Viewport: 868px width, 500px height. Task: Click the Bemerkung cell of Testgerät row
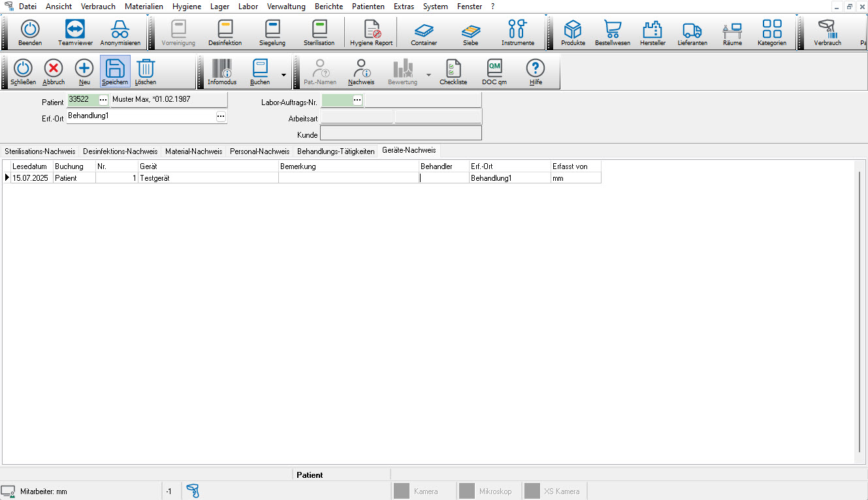(x=348, y=178)
